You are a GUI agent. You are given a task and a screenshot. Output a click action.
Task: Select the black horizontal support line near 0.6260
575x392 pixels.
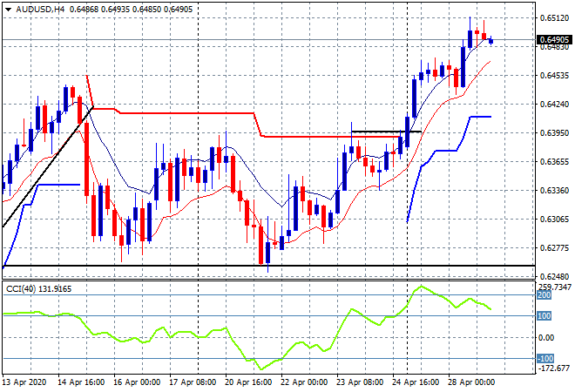[x=268, y=266]
